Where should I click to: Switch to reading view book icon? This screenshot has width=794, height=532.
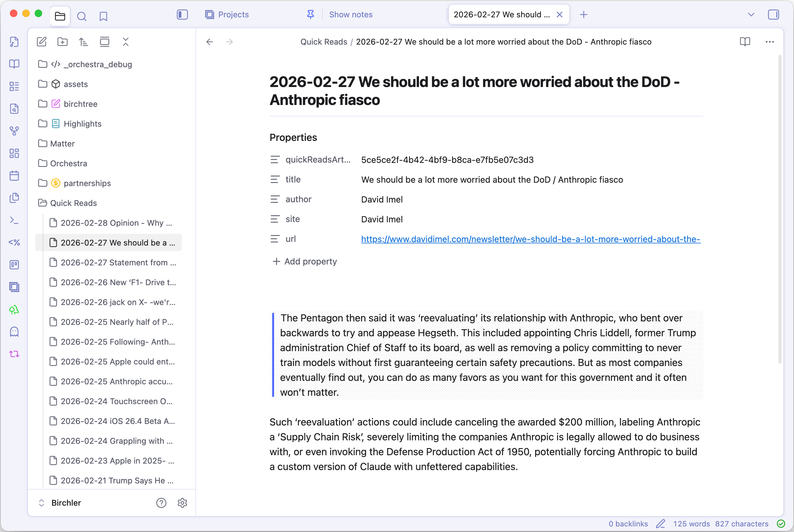click(745, 42)
